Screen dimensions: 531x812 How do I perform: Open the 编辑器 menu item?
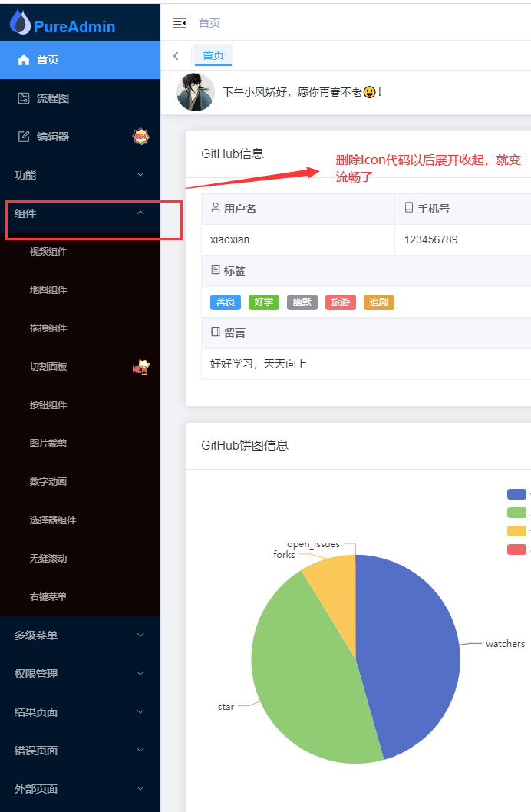[x=81, y=137]
